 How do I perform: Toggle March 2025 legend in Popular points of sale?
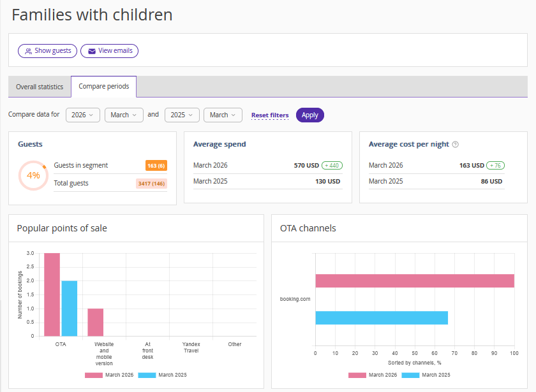pyautogui.click(x=162, y=375)
